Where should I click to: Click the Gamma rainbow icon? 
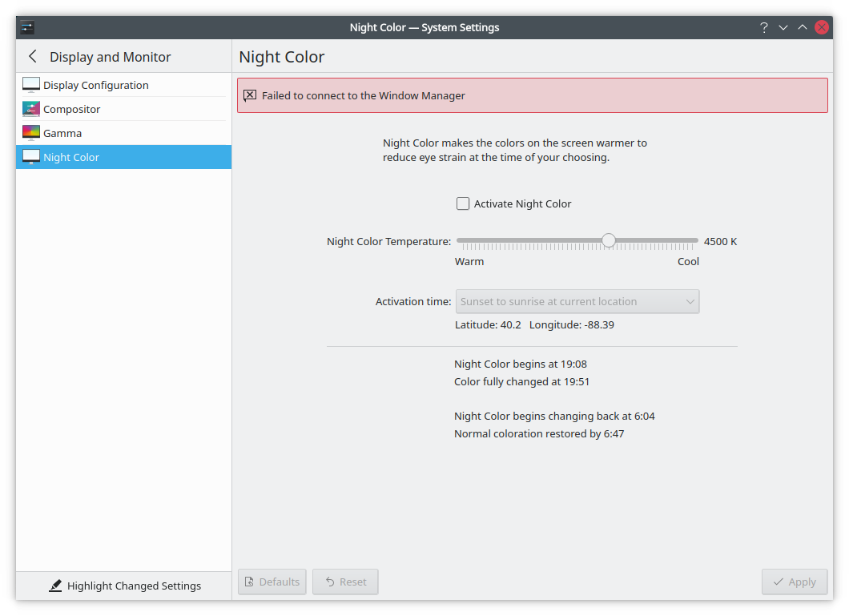pos(31,133)
